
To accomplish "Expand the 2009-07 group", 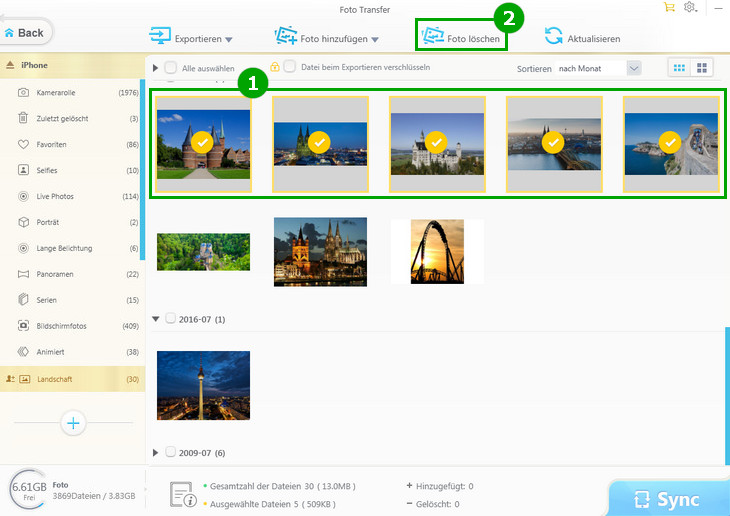I will pyautogui.click(x=156, y=452).
